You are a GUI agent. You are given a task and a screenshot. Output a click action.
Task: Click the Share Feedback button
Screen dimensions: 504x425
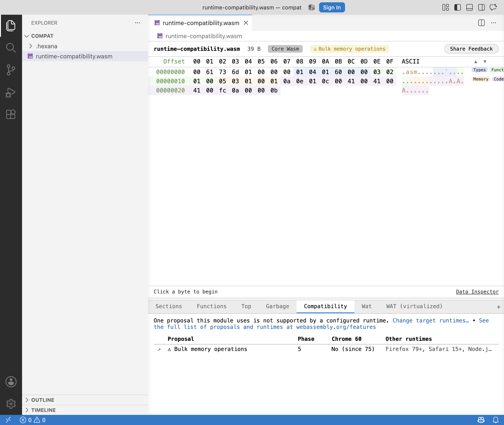coord(471,49)
